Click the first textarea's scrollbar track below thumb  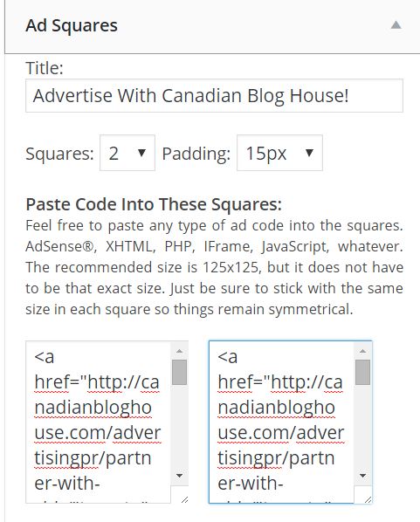pyautogui.click(x=180, y=426)
